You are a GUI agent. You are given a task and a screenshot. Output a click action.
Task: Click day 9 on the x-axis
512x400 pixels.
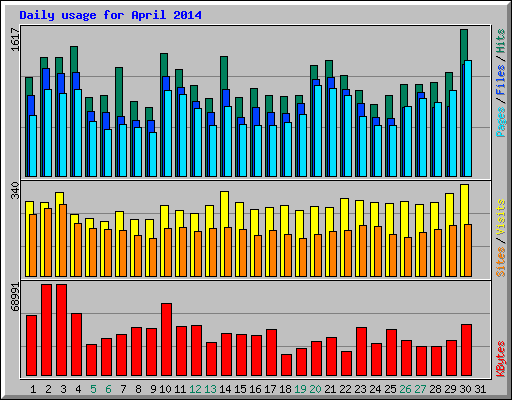point(153,389)
